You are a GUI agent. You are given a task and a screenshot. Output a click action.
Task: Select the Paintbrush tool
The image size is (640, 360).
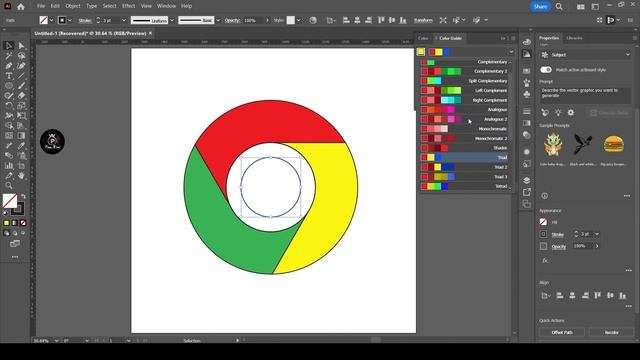click(x=21, y=86)
